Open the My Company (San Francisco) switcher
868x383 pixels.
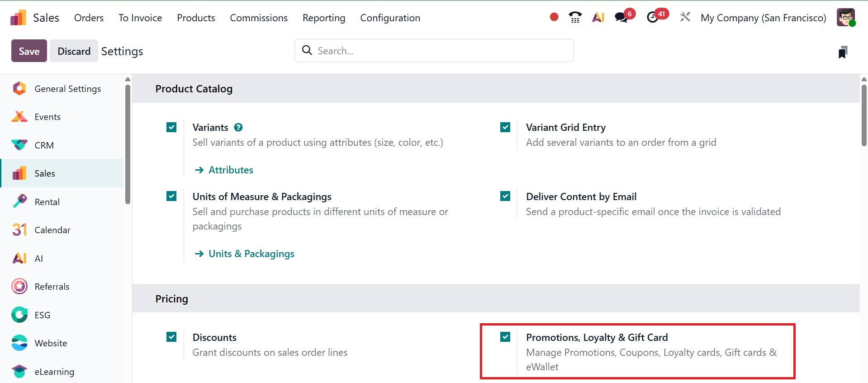tap(763, 18)
